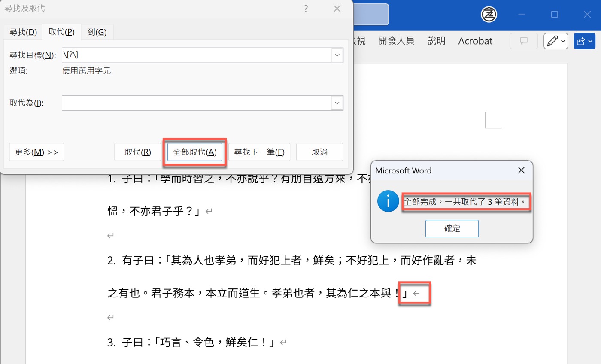Open the Acrobat ribbon tab
Image resolution: width=601 pixels, height=364 pixels.
pyautogui.click(x=475, y=41)
